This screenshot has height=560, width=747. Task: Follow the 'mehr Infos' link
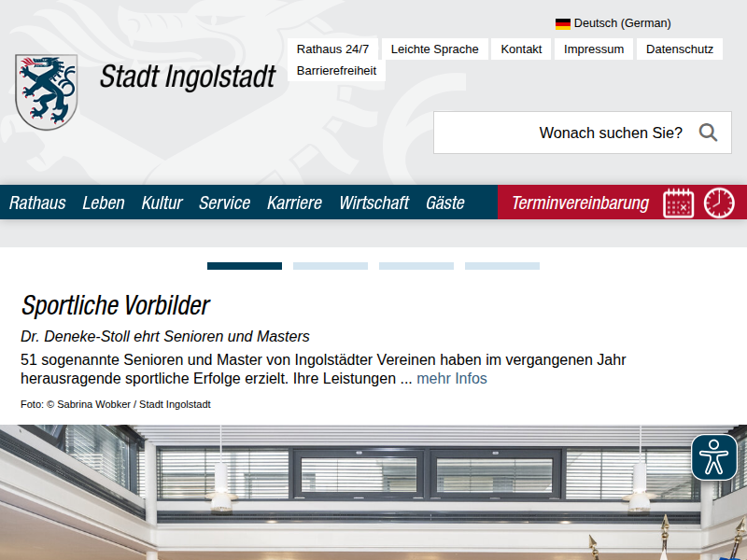(452, 379)
